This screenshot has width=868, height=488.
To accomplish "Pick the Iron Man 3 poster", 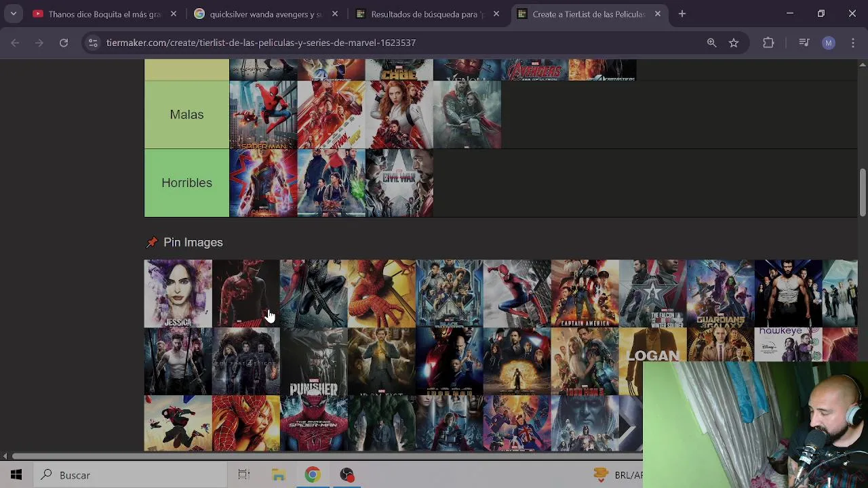I will point(585,361).
